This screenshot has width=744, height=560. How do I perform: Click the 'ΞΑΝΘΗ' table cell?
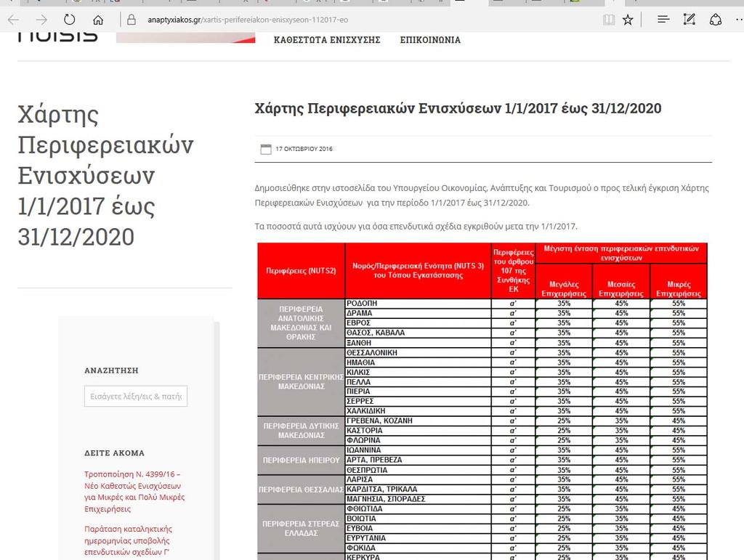(418, 343)
